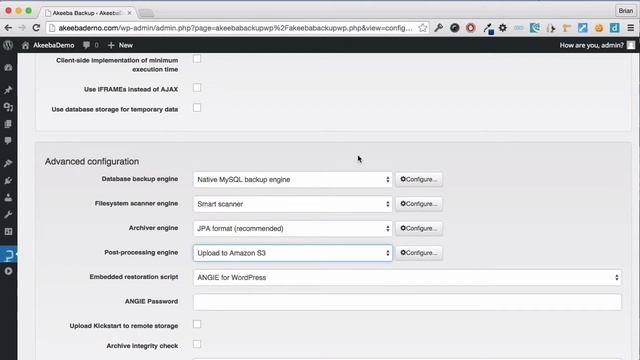Open Archiver engine dropdown
Screen dimensions: 640x360
click(x=293, y=229)
